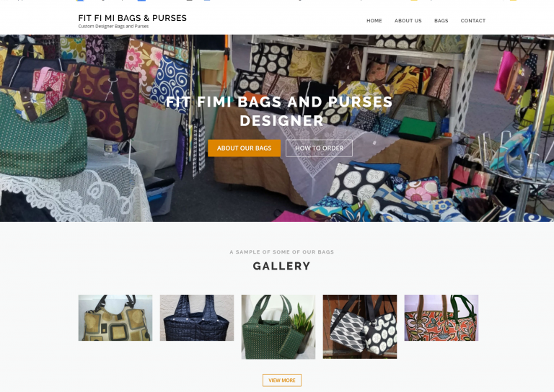Viewport: 554px width, 392px height.
Task: Open the HOME navigation link
Action: point(374,21)
